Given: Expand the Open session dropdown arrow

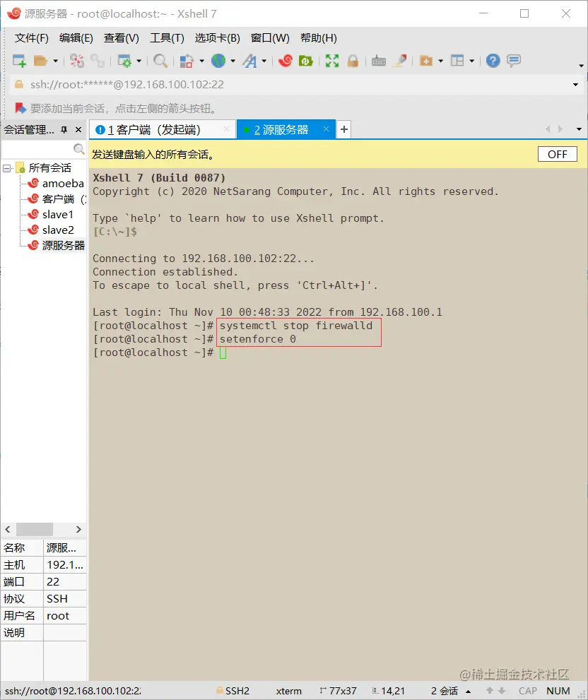Looking at the screenshot, I should coord(55,61).
